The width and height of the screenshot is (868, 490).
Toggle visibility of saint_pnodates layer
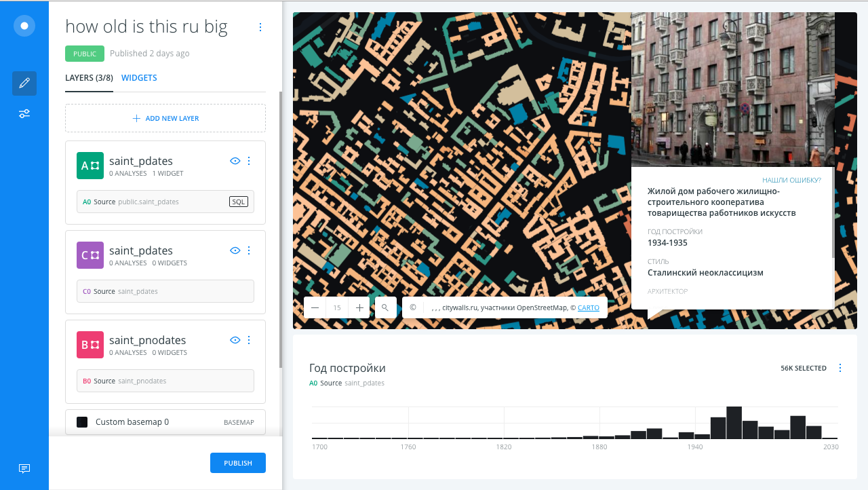(235, 340)
